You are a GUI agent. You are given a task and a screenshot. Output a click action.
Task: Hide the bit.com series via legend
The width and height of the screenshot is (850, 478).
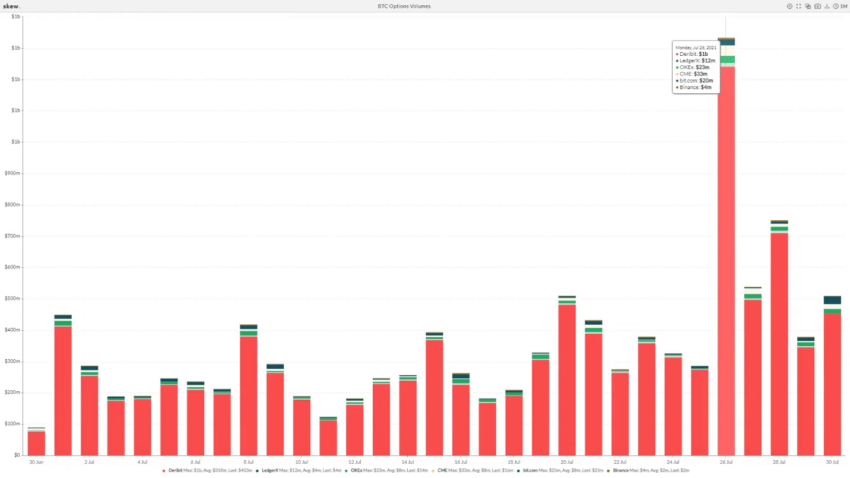point(529,470)
